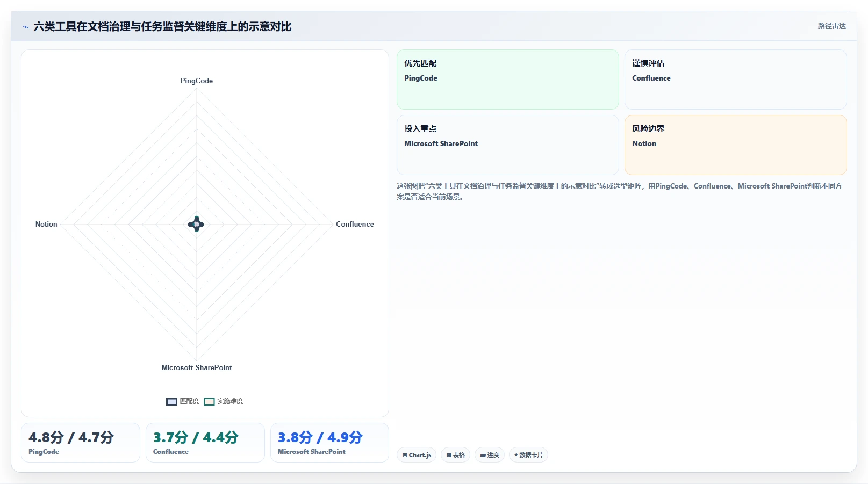Click the data point cluster at radar center

tap(196, 224)
